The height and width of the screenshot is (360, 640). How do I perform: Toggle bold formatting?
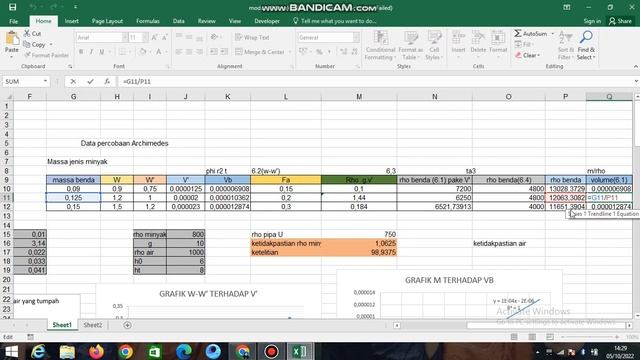(x=81, y=52)
